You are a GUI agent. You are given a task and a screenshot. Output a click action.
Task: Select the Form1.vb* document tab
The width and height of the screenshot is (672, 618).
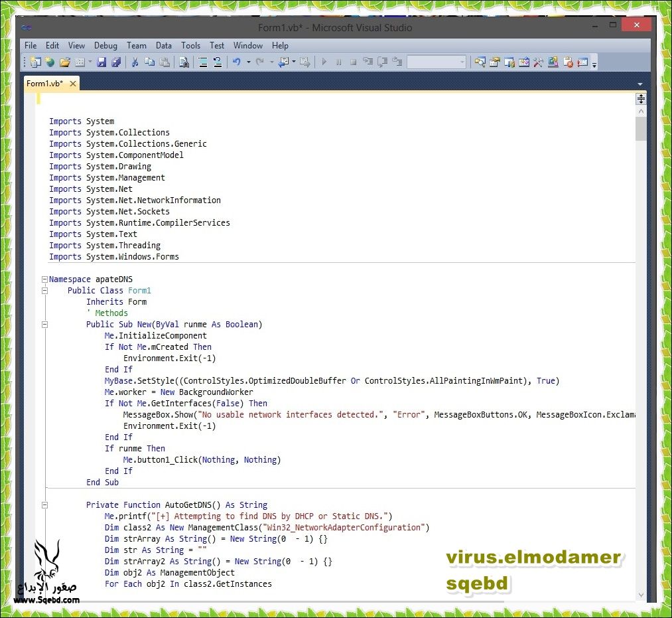tap(44, 84)
